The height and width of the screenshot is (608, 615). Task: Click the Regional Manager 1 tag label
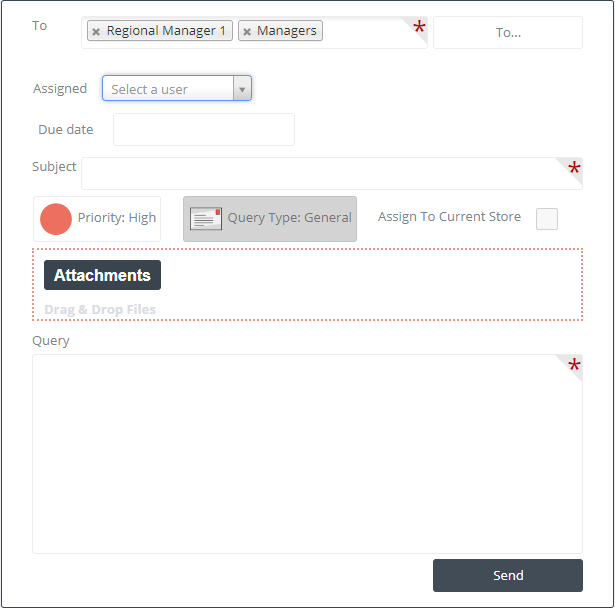pos(166,31)
